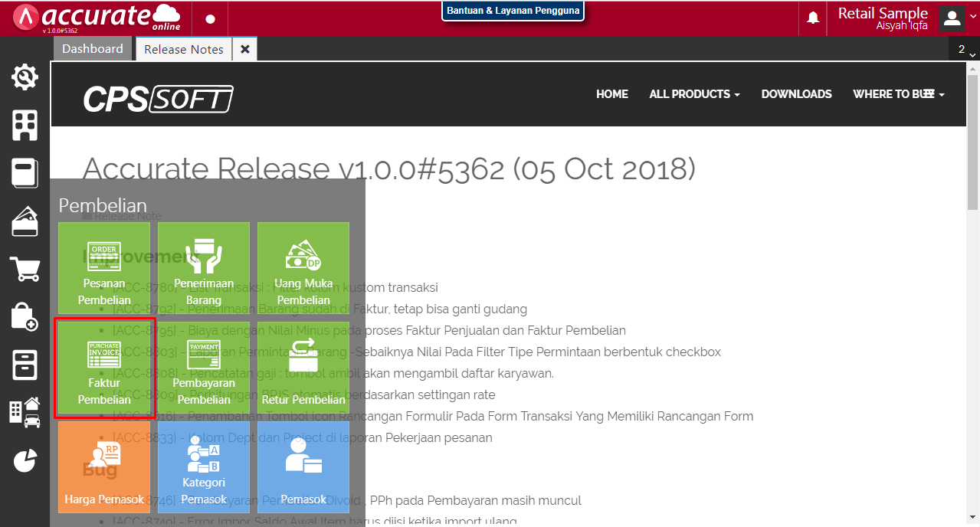The height and width of the screenshot is (527, 980).
Task: Close the Release Notes tab
Action: pyautogui.click(x=245, y=49)
